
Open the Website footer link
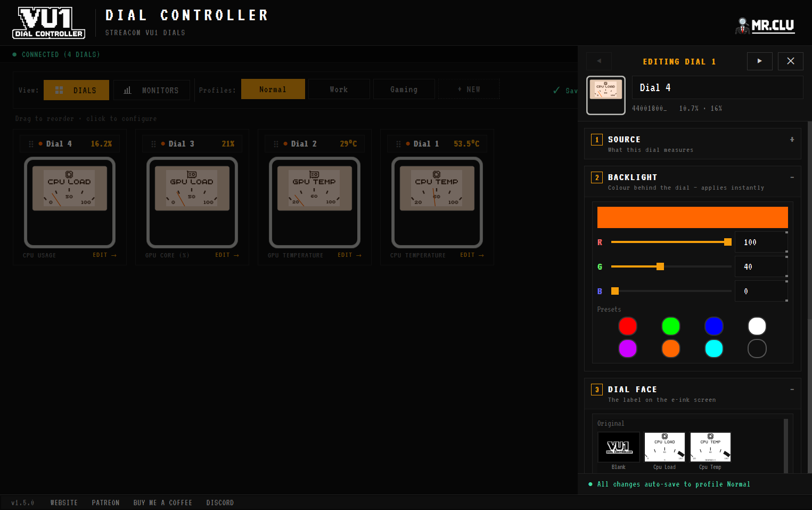(64, 503)
